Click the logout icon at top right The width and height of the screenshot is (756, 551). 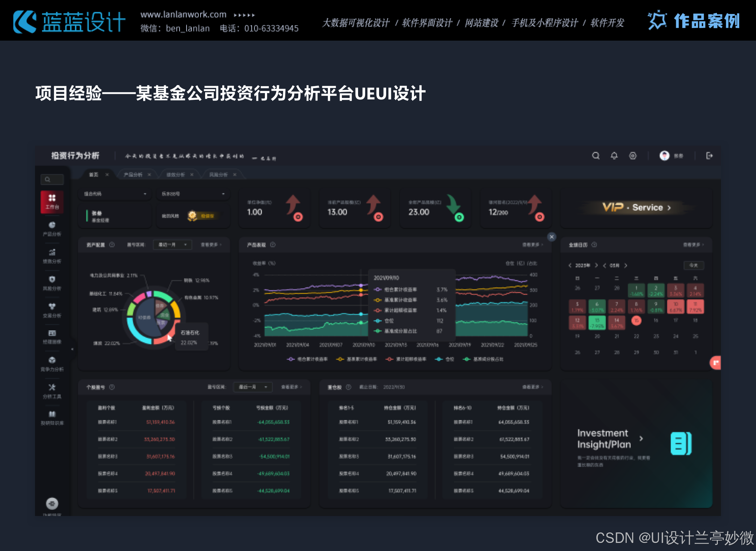[x=709, y=156]
